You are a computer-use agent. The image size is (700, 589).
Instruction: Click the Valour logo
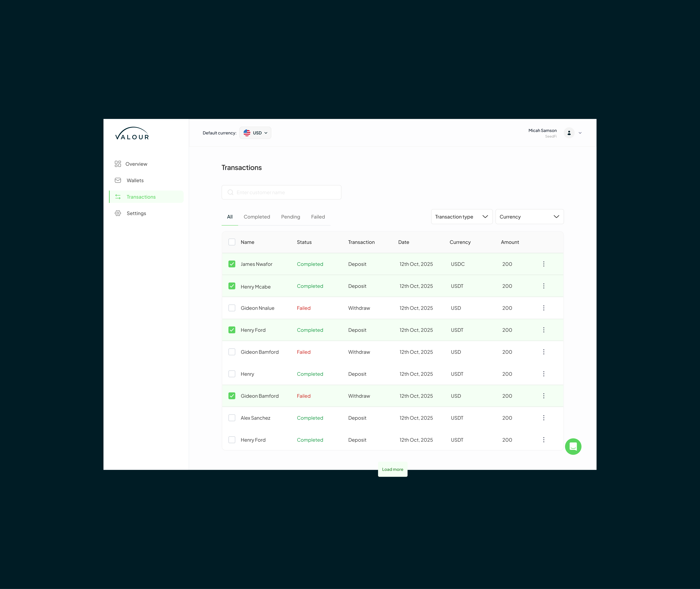132,134
